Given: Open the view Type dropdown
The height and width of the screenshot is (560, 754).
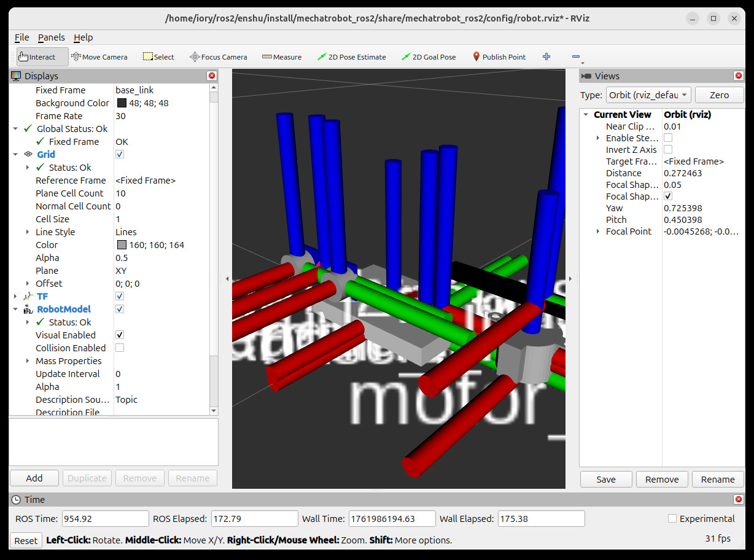Looking at the screenshot, I should (648, 95).
